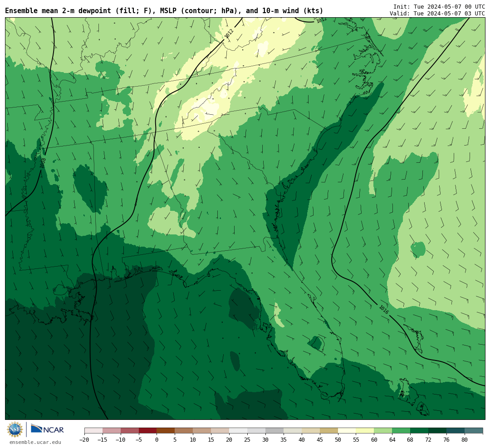Pick the tan swatch between 40 and 45

click(311, 431)
